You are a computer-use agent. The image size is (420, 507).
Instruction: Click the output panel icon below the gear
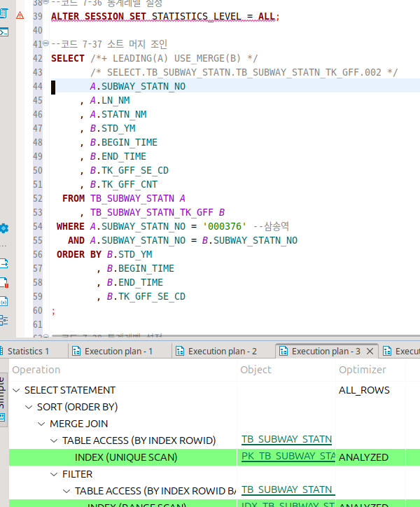4,264
